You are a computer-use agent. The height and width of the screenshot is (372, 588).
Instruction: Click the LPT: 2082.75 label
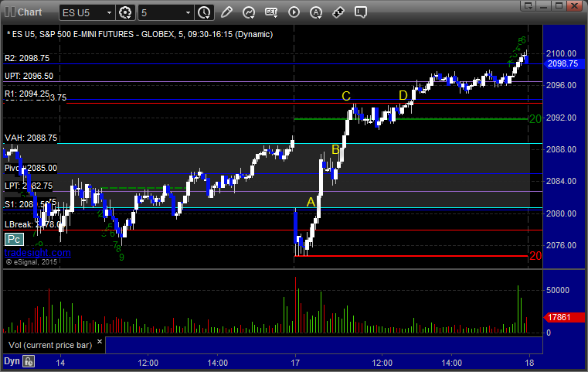point(29,186)
